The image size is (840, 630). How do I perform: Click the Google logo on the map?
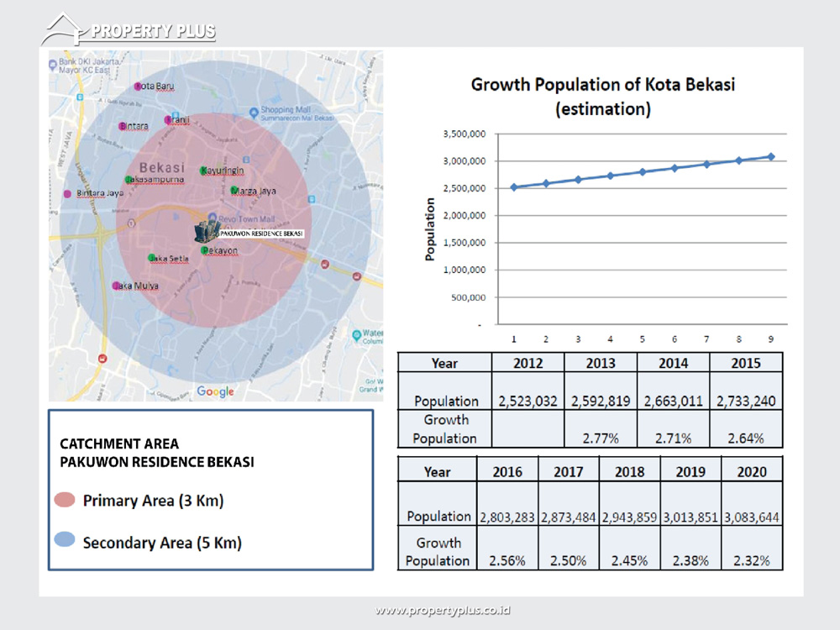[x=215, y=391]
